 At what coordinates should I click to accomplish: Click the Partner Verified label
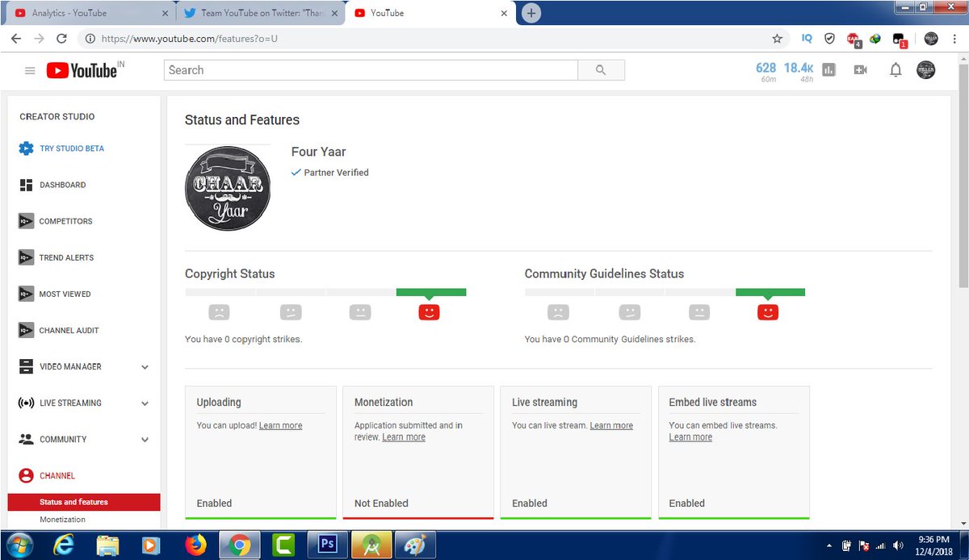click(336, 173)
